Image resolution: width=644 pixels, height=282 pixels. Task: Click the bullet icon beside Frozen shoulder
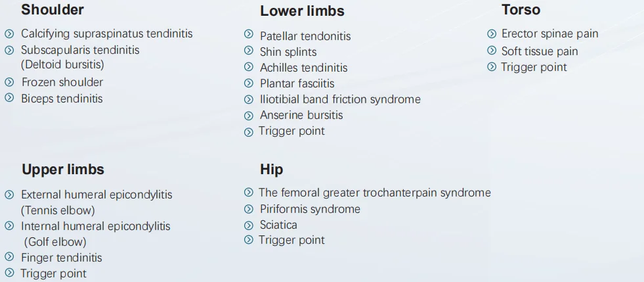point(9,82)
